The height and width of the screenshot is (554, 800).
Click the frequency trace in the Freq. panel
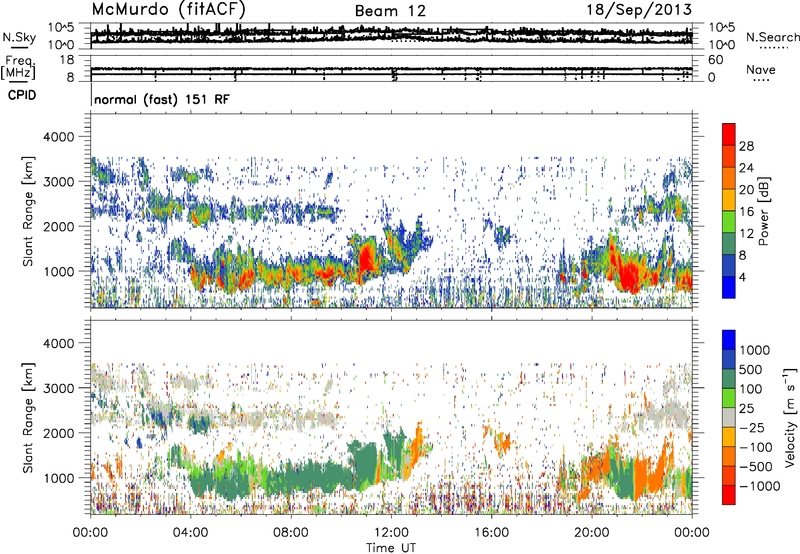(391, 68)
